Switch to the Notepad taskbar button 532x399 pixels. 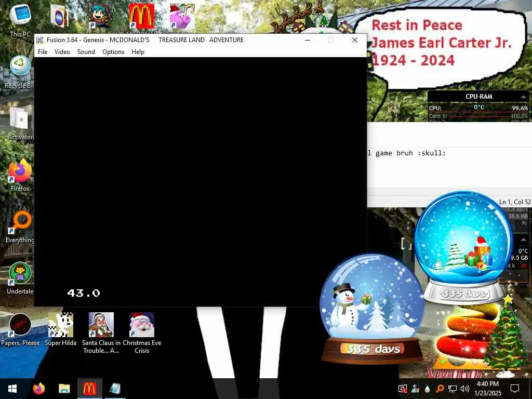pos(115,389)
